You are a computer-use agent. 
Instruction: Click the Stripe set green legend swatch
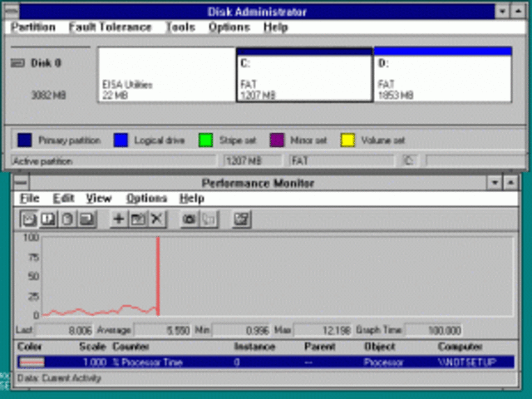click(x=205, y=140)
